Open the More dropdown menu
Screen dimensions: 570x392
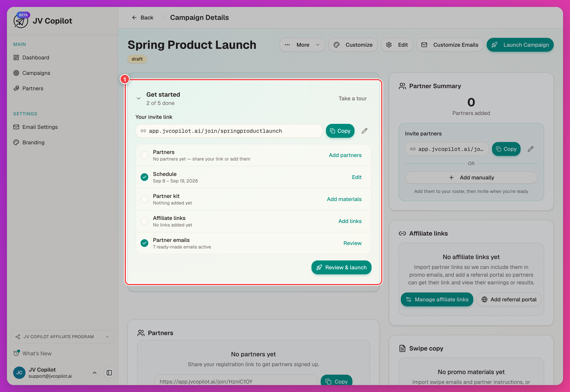point(302,45)
